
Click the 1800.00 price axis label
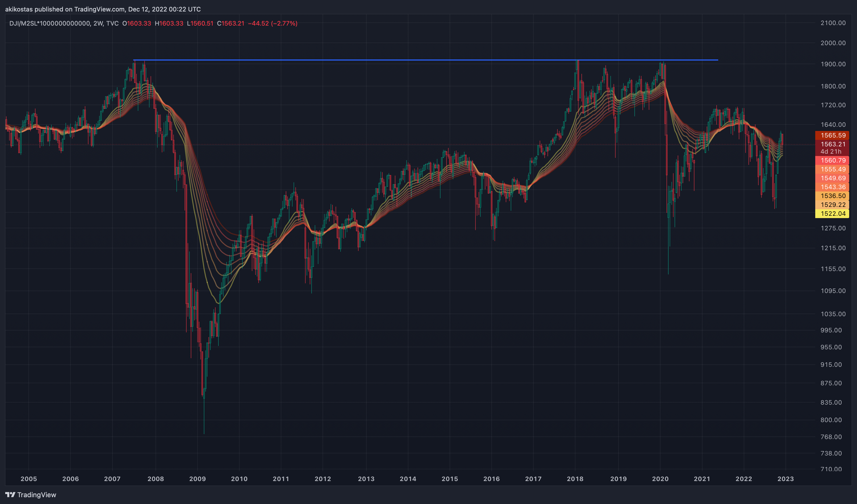[x=833, y=86]
